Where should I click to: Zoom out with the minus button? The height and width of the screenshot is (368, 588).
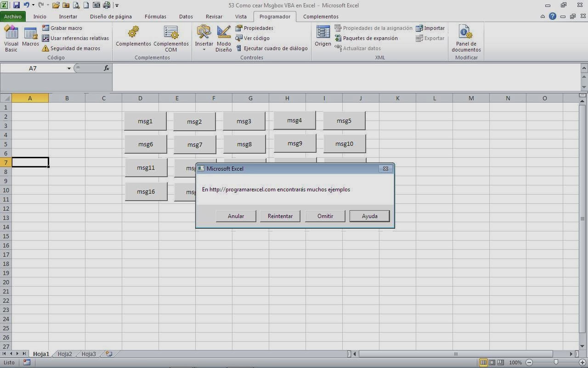coord(529,362)
